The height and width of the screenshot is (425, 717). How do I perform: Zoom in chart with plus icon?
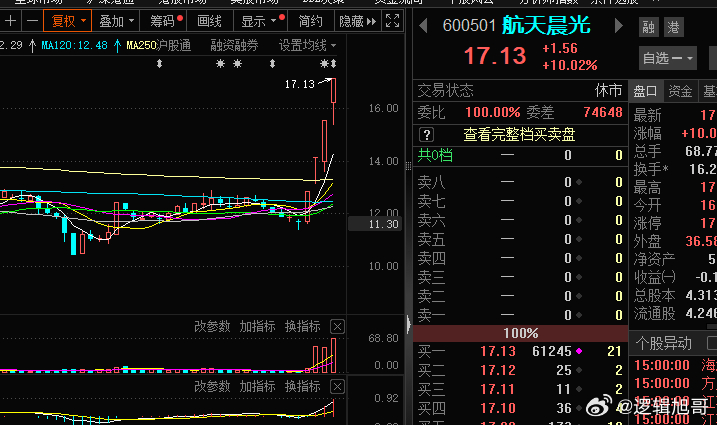coord(11,21)
